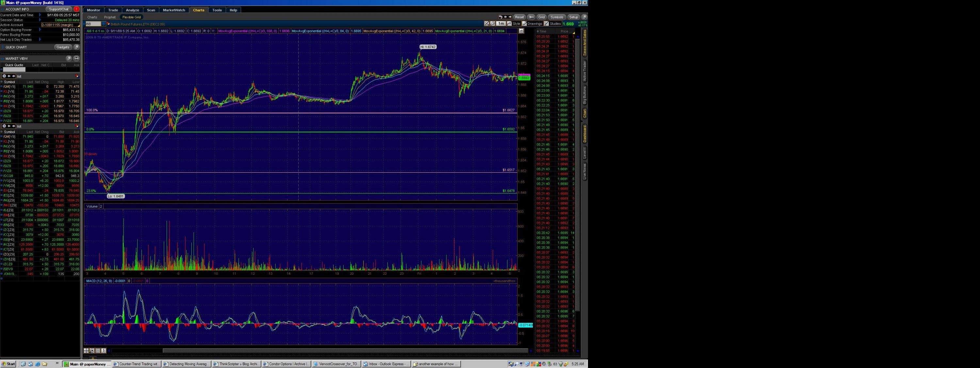Click the Windows Start button

point(8,364)
